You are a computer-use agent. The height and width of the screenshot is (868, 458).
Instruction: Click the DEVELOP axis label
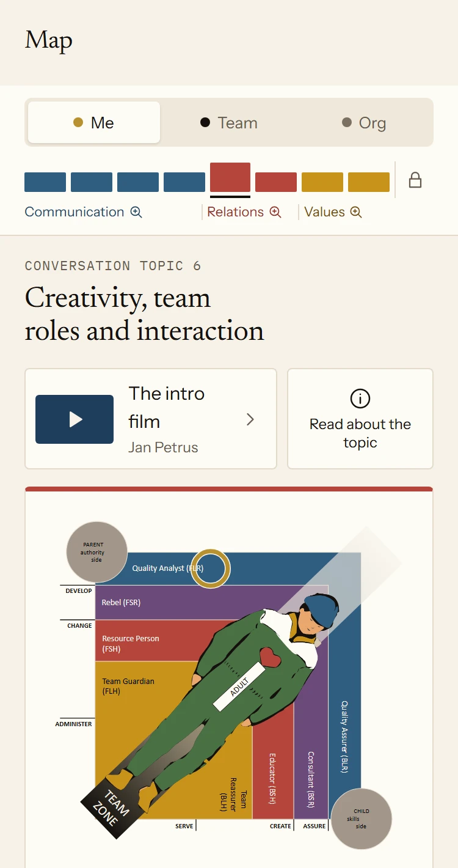(79, 590)
